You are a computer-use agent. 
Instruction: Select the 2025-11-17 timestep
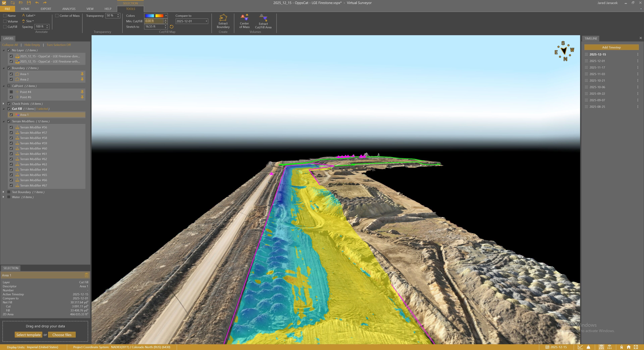click(x=597, y=67)
